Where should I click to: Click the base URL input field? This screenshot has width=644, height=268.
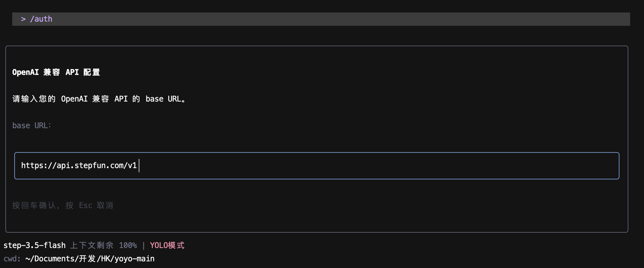click(317, 166)
